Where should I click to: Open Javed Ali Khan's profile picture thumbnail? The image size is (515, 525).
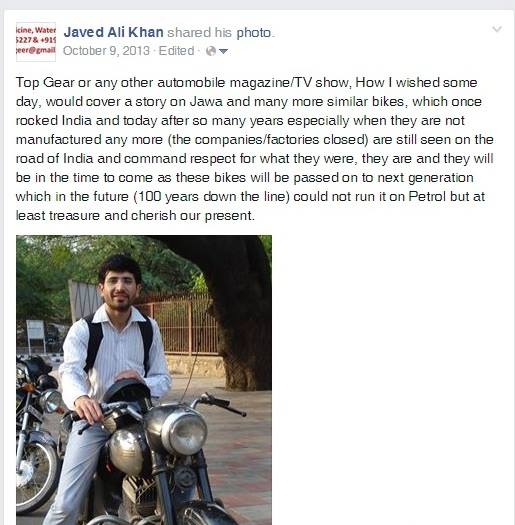pos(36,42)
